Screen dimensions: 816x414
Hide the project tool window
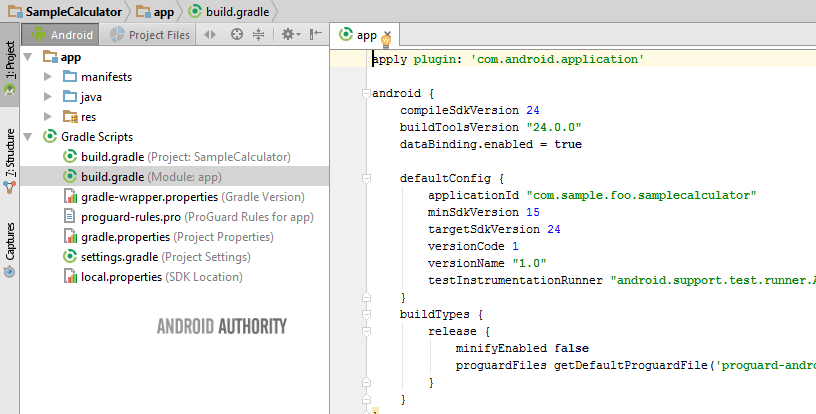pos(315,35)
